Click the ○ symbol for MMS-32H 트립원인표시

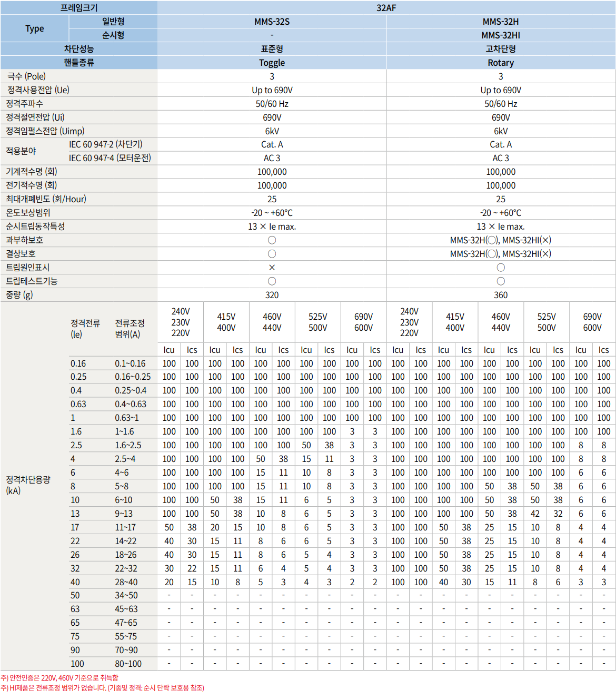click(500, 267)
